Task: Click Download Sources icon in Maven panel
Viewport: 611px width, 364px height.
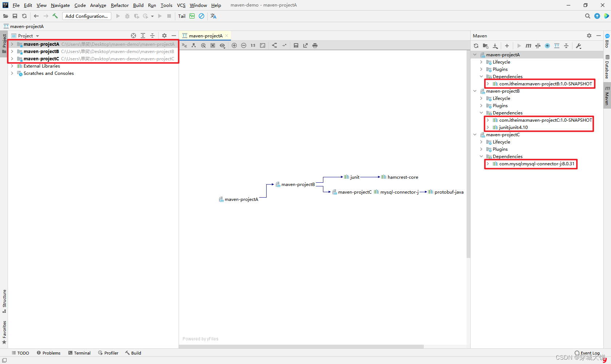Action: pos(495,46)
